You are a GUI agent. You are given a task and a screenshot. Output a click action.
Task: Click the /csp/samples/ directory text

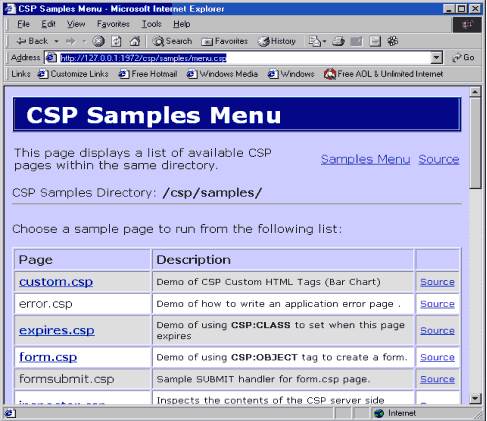[x=212, y=193]
